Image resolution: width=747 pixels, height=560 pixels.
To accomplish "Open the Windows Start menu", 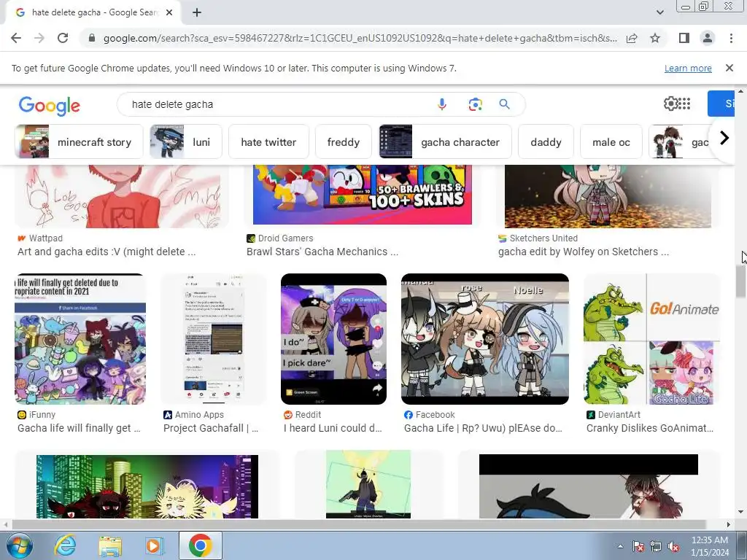I will pos(20,545).
